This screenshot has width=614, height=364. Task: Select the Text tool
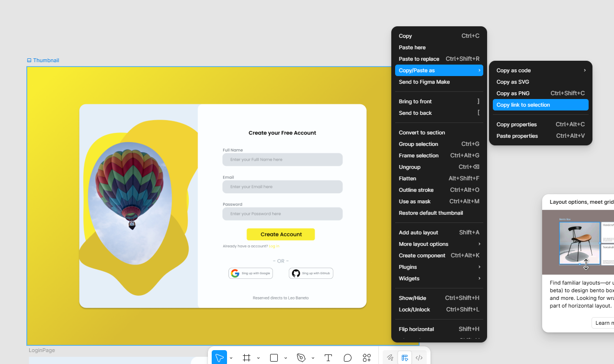click(328, 358)
